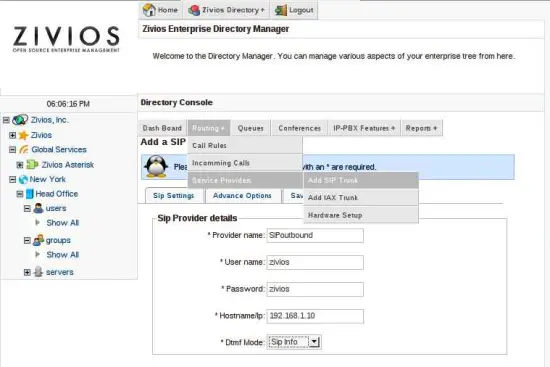Viewport: 550px width, 367px height.
Task: Open the Routing menu
Action: coord(209,128)
